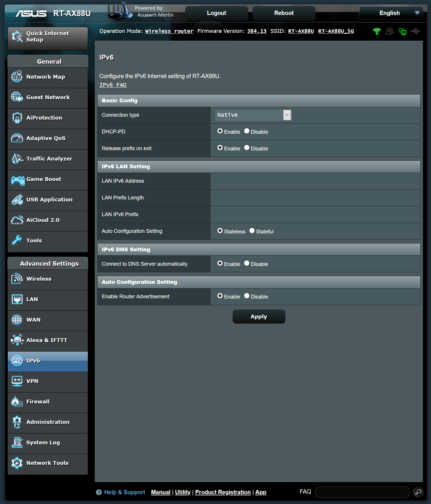
Task: Open the Connection type Native dropdown
Action: pos(253,115)
